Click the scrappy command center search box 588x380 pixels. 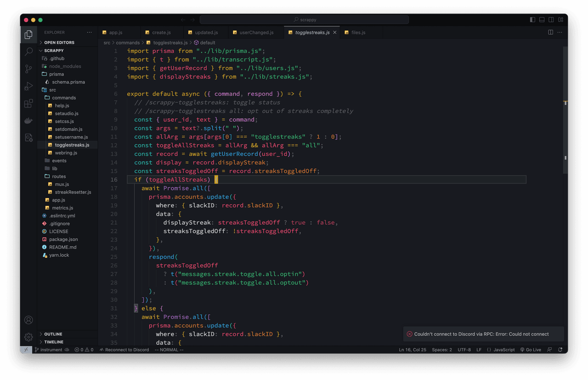304,20
